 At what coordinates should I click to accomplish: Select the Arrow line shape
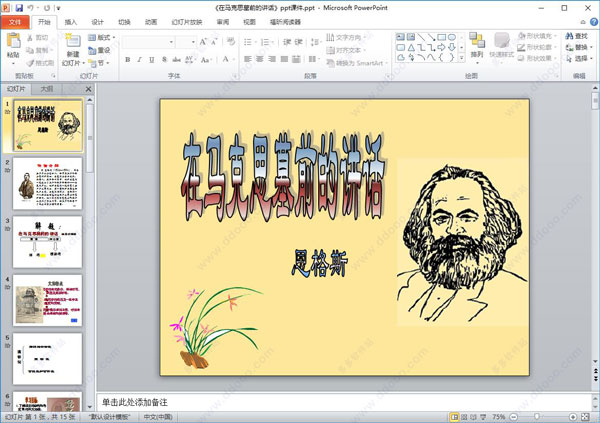[431, 37]
